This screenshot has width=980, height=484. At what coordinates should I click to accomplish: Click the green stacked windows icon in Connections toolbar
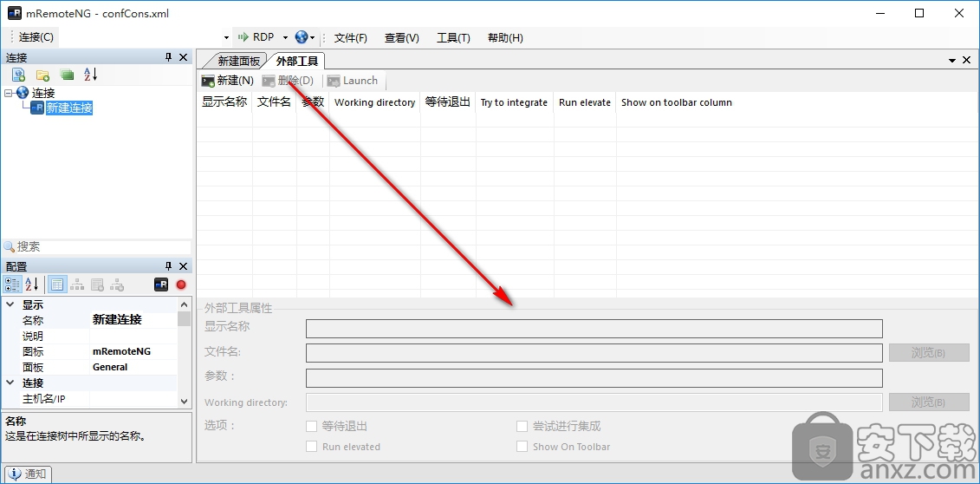pos(67,75)
